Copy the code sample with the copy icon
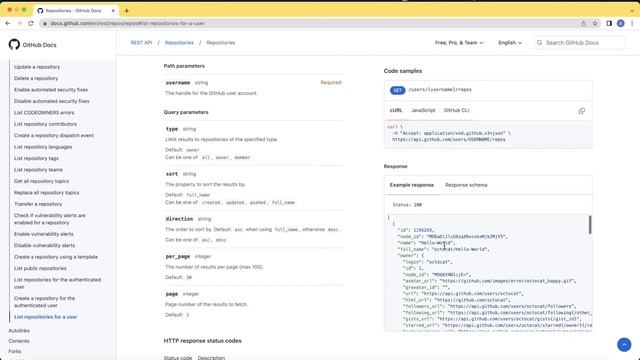 (x=582, y=111)
